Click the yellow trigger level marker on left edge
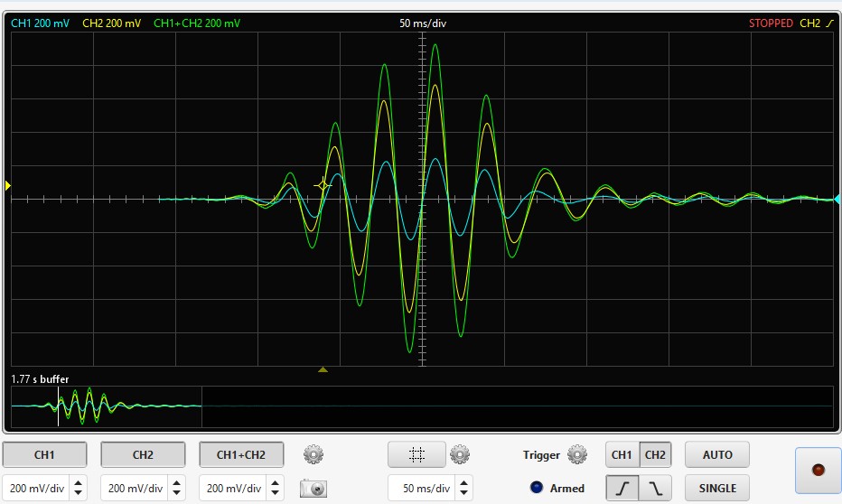This screenshot has height=504, width=842. 7,186
